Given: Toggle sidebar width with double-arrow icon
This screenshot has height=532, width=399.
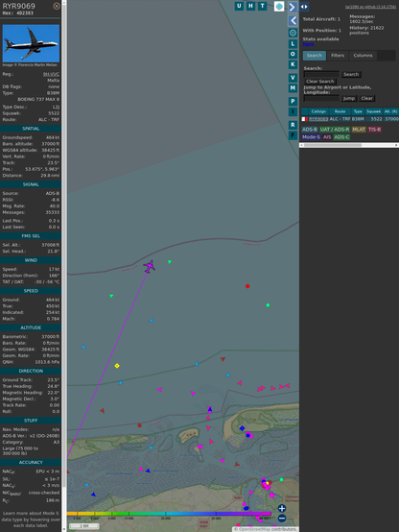Looking at the screenshot, I should click(304, 7).
